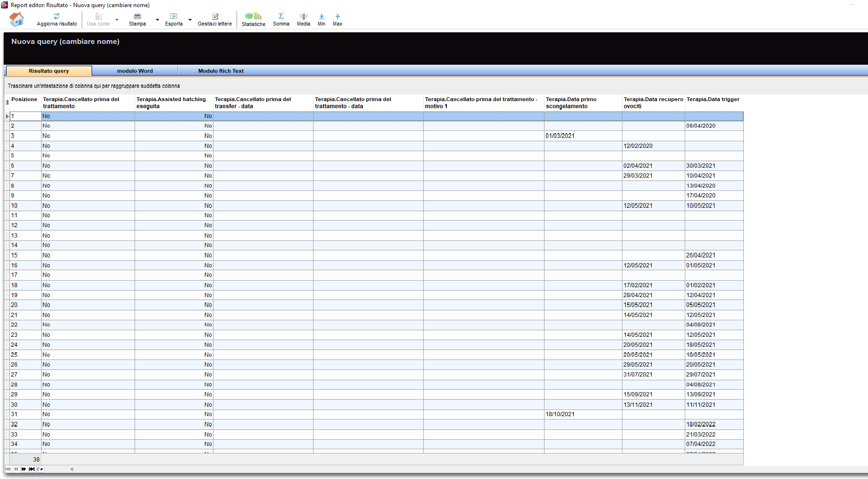The image size is (868, 479).
Task: Open Gestisci lettere
Action: 215,19
